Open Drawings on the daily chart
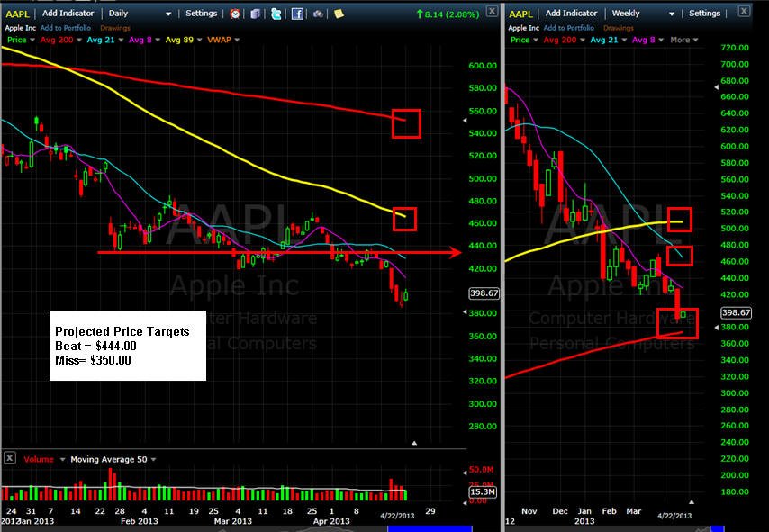The image size is (769, 532). (x=115, y=28)
